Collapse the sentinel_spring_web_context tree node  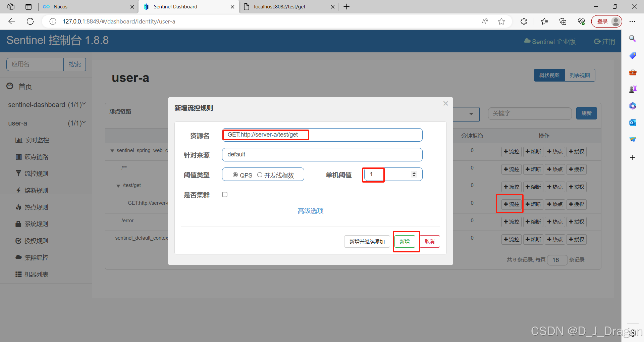pyautogui.click(x=112, y=151)
